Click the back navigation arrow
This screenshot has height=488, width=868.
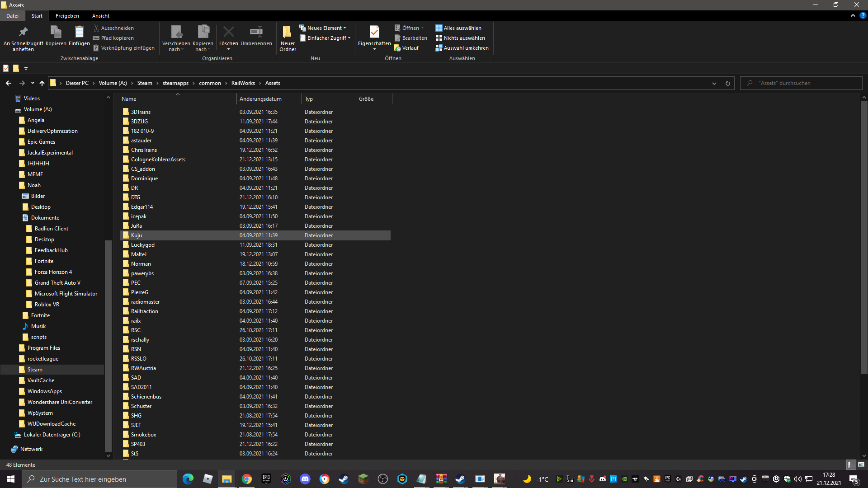pyautogui.click(x=9, y=83)
